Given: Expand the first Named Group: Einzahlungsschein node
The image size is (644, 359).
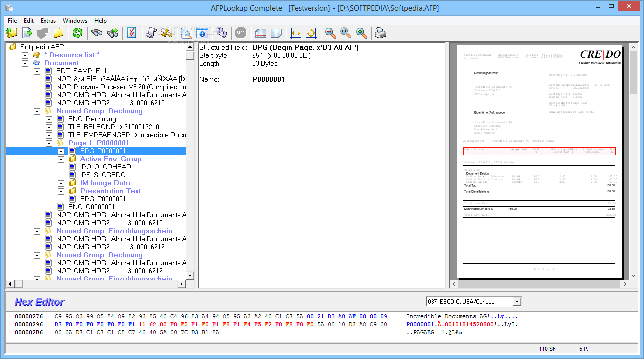Looking at the screenshot, I should click(x=37, y=231).
